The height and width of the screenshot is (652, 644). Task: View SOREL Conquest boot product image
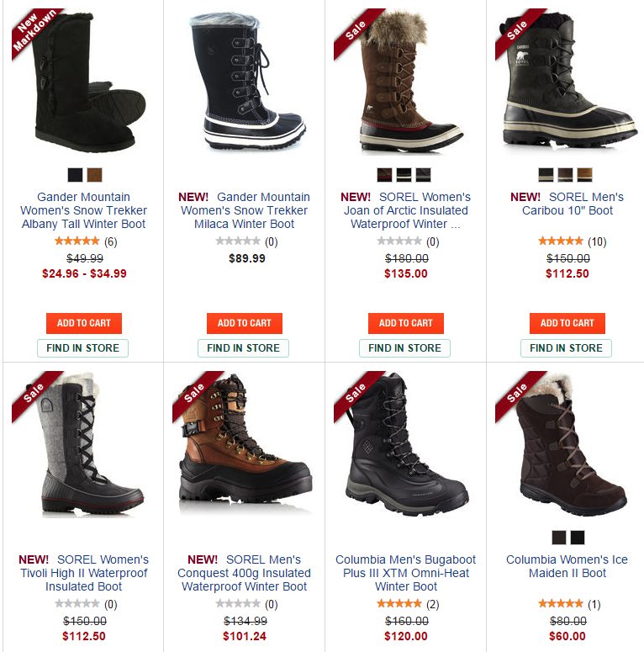(x=245, y=444)
